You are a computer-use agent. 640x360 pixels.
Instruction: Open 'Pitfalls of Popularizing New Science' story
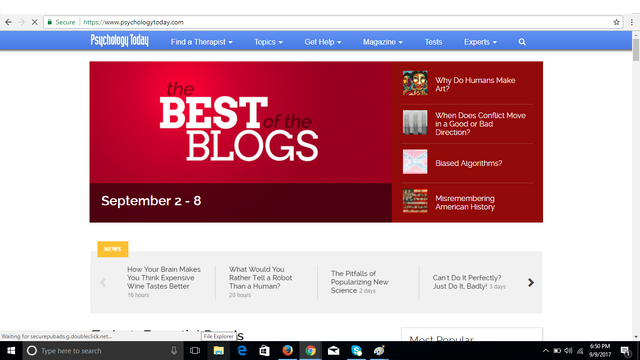pyautogui.click(x=360, y=282)
